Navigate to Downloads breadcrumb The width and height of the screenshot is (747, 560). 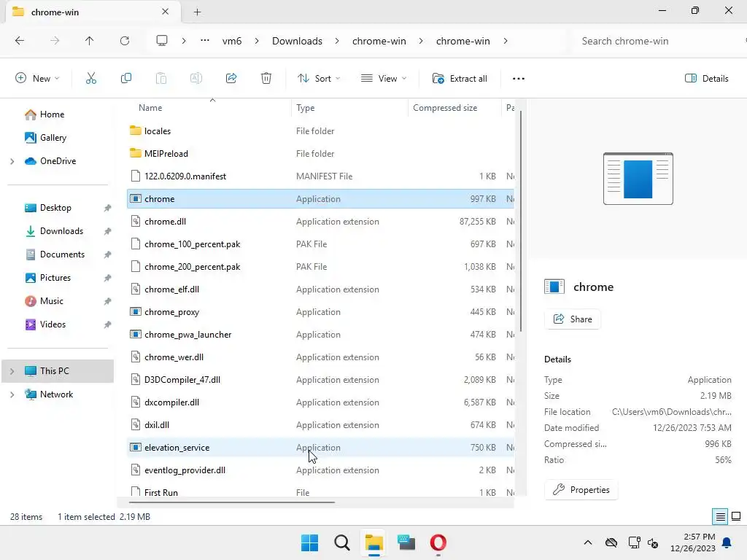click(x=298, y=41)
